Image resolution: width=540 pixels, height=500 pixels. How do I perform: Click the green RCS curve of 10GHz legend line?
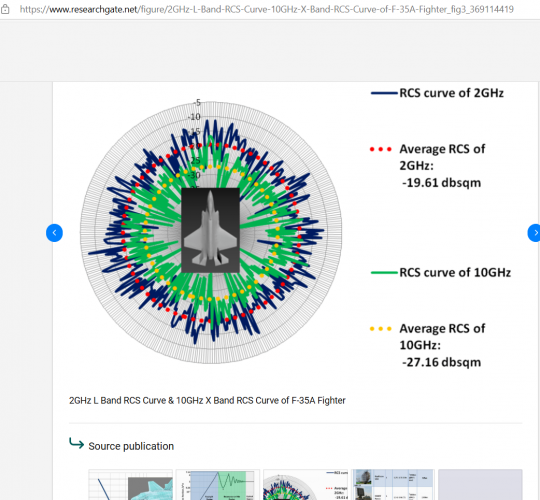point(384,273)
